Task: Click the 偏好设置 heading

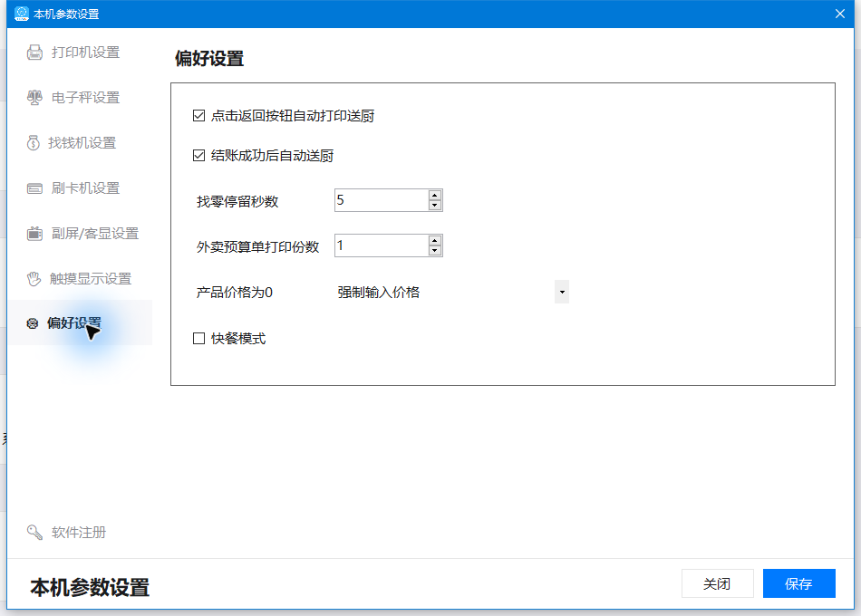Action: tap(209, 58)
